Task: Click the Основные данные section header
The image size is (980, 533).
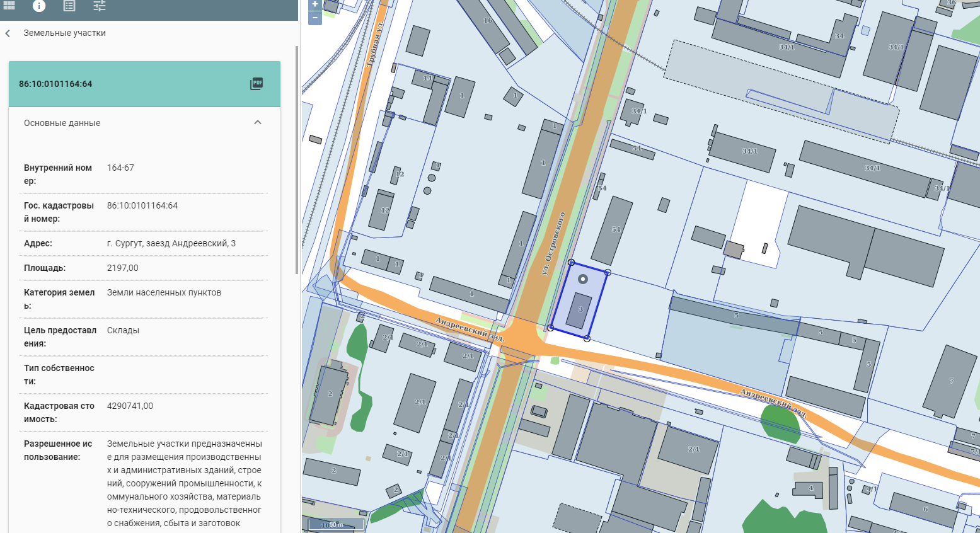Action: [x=62, y=123]
